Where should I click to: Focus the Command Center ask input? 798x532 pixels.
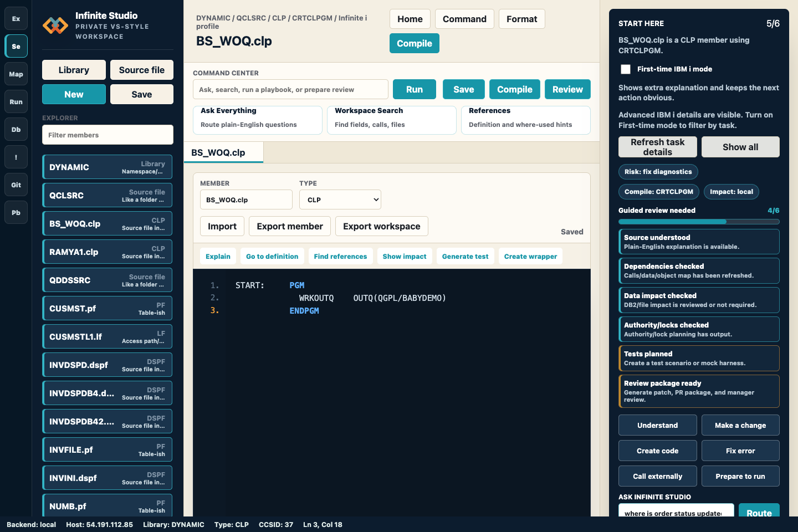tap(290, 89)
